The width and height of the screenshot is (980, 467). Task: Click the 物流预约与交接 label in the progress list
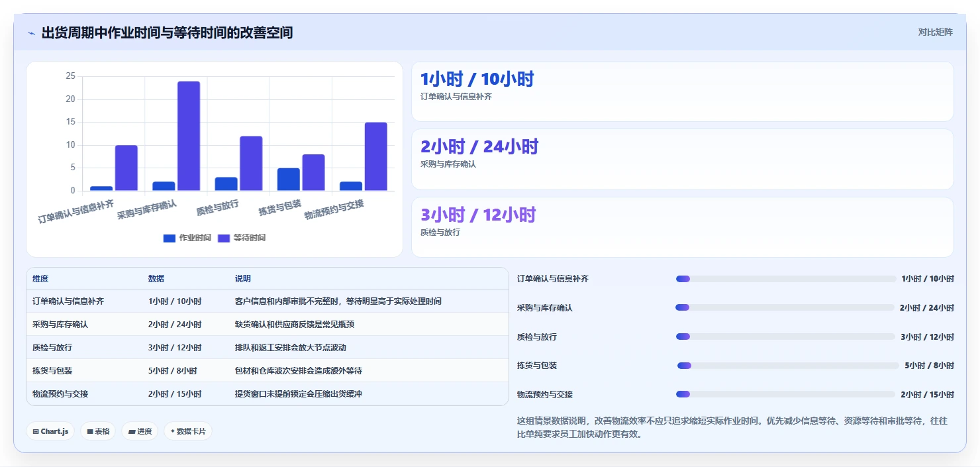click(x=545, y=394)
